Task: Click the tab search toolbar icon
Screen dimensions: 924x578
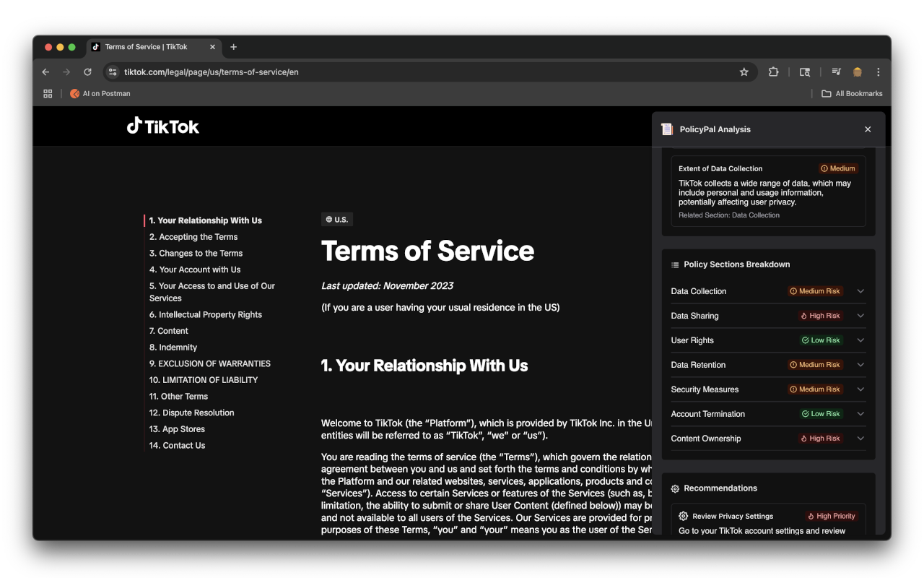Action: (x=805, y=72)
